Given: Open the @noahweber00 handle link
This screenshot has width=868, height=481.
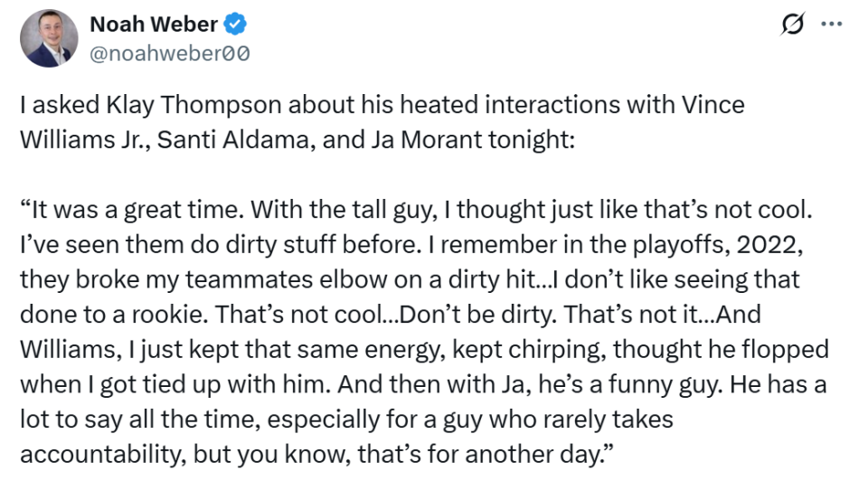Looking at the screenshot, I should (170, 53).
